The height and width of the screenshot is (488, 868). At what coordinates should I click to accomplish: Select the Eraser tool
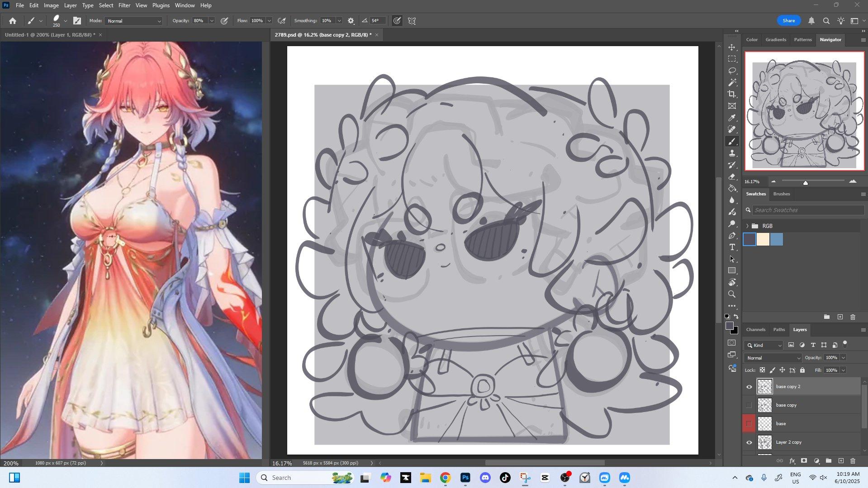pos(731,177)
